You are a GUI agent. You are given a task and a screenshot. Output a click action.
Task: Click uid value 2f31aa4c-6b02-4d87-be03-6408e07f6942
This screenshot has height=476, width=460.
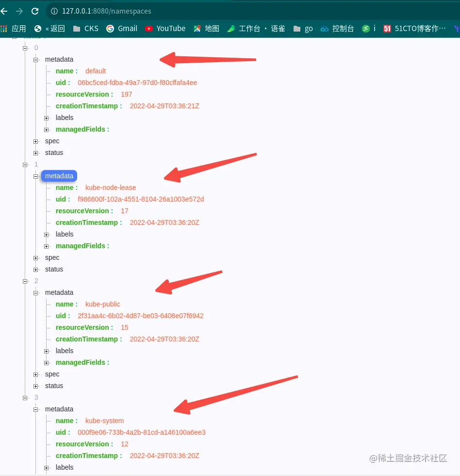point(141,316)
